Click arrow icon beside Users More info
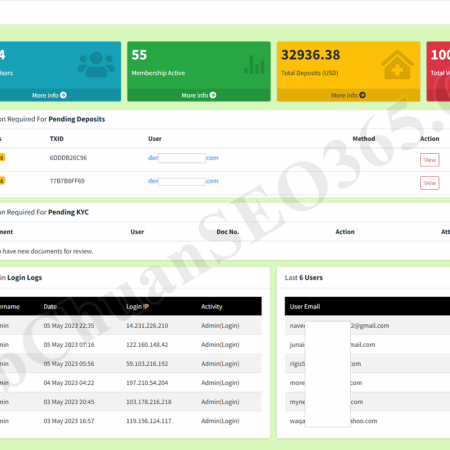The height and width of the screenshot is (450, 450). 63,95
